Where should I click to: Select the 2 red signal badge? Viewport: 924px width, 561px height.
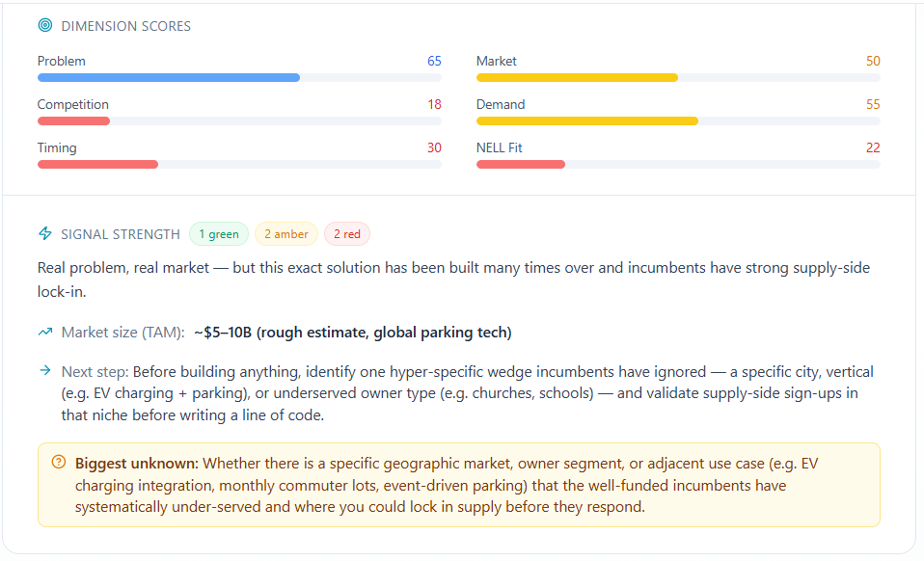point(346,233)
